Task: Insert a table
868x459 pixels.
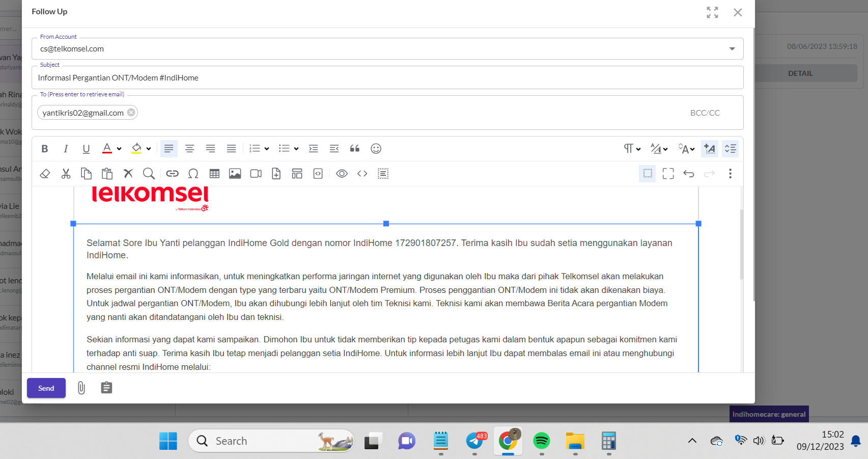Action: [214, 174]
